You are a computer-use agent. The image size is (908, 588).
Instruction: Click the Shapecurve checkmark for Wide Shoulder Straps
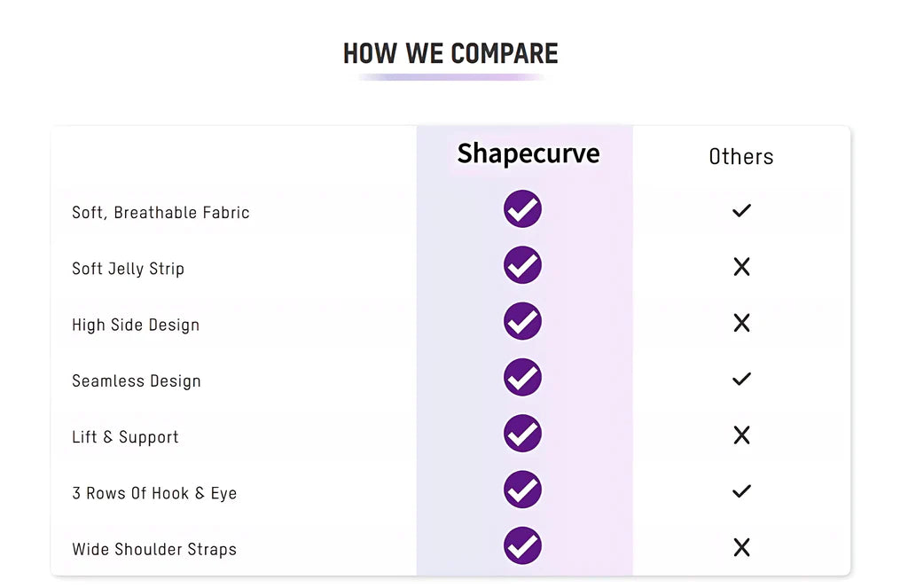522,545
